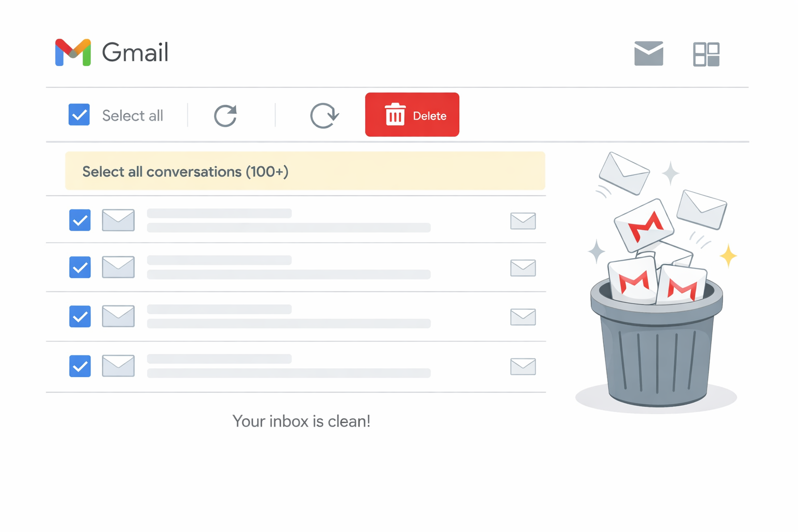Open the envelope icon on the first email row
The width and height of the screenshot is (798, 532).
click(x=118, y=220)
